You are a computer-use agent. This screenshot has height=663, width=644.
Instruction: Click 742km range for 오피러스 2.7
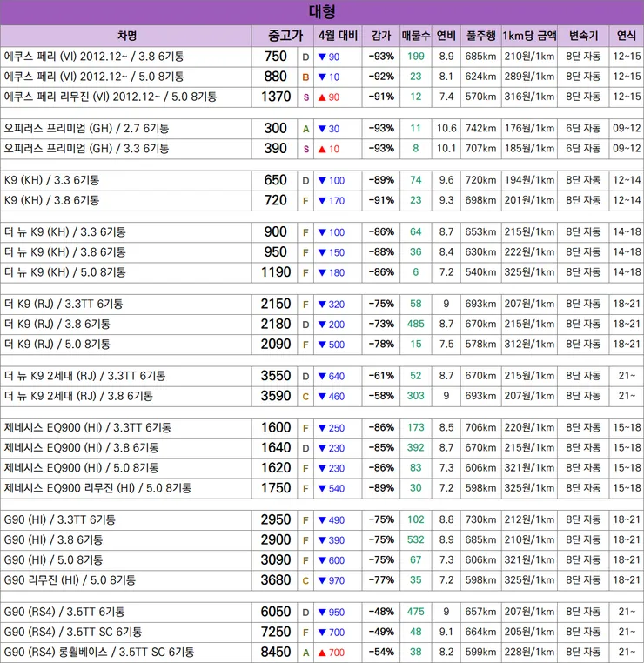click(x=480, y=128)
